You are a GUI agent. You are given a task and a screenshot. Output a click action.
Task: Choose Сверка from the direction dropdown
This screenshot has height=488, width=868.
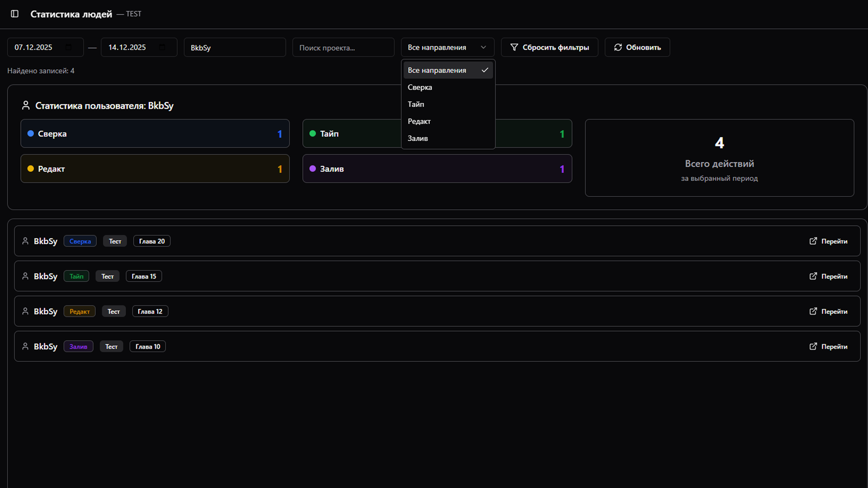(x=420, y=87)
